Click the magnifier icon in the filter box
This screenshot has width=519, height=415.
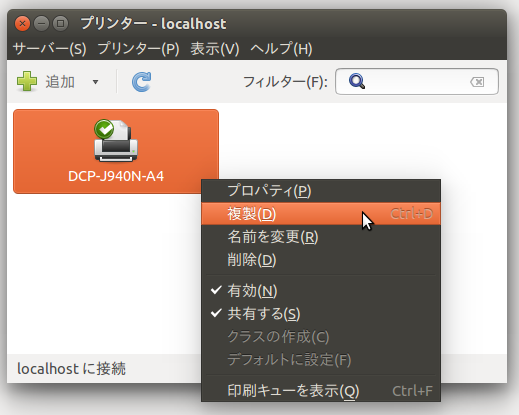click(357, 82)
